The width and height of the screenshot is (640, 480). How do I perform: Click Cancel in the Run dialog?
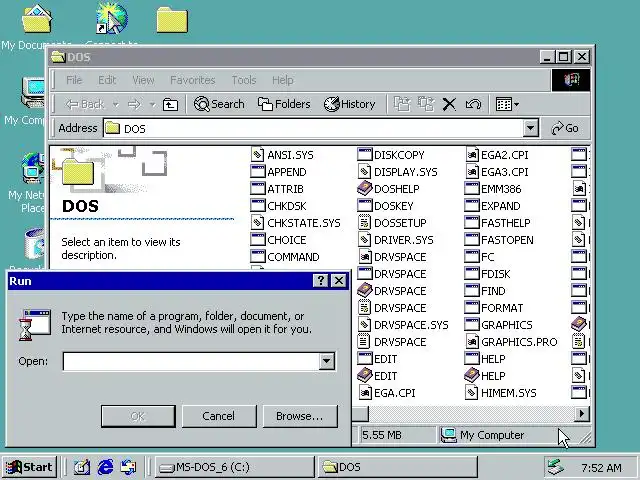(219, 416)
